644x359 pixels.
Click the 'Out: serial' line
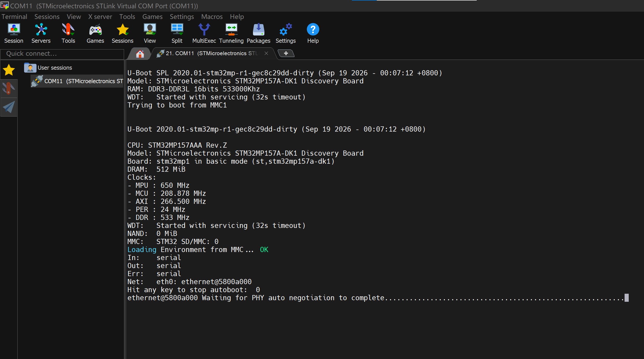[x=154, y=266]
